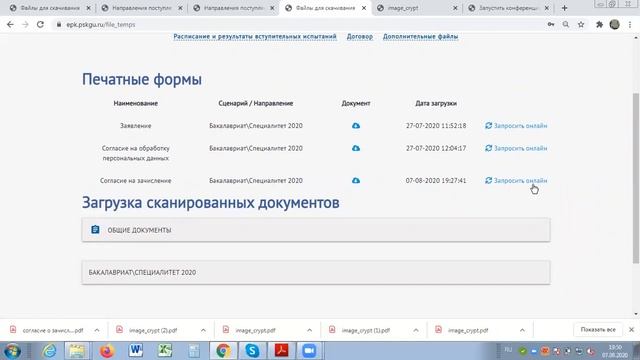Expand the ОБЩИЕ ДОКУМЕНТЫ section
This screenshot has width=640, height=360.
pos(316,230)
